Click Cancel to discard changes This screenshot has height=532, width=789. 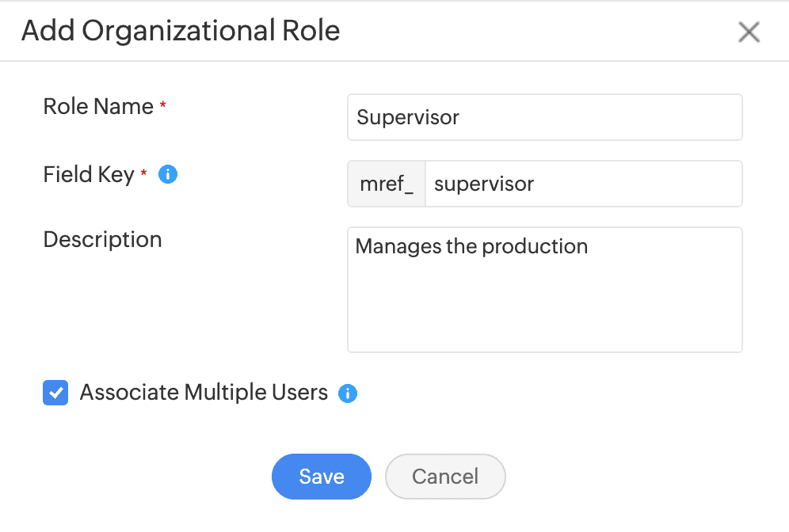(x=445, y=477)
